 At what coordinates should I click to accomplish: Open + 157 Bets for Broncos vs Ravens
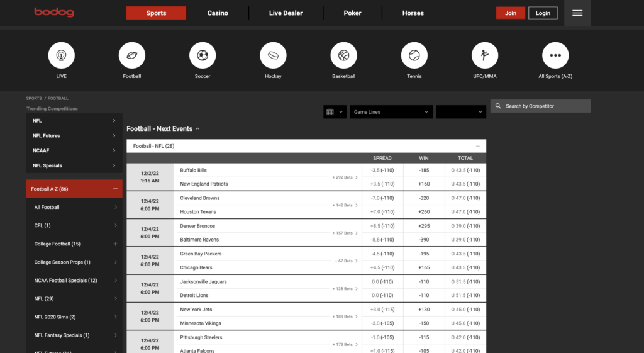(345, 233)
